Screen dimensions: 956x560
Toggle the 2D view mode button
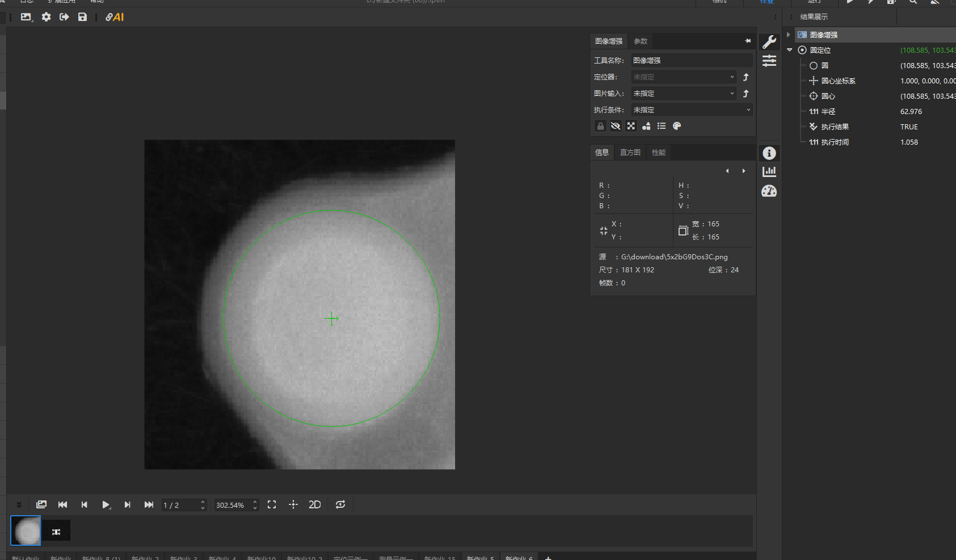[314, 504]
